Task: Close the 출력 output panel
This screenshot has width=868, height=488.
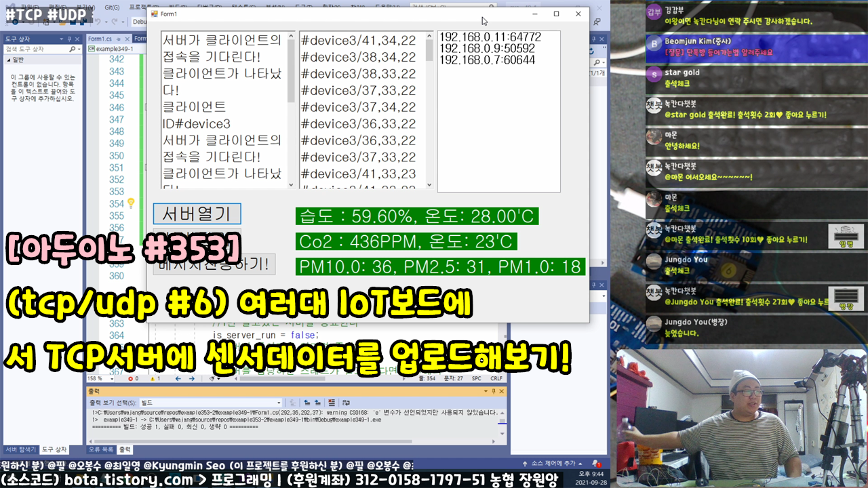Action: point(502,392)
